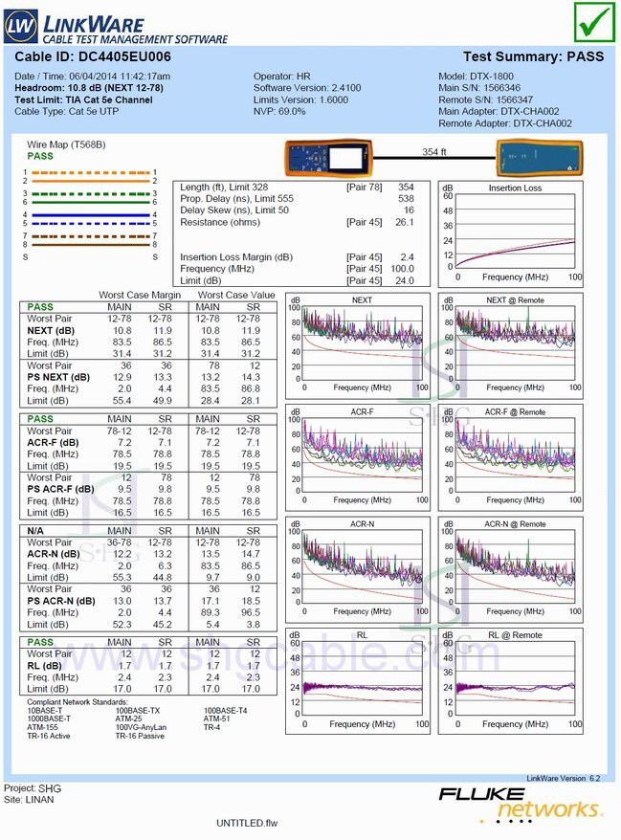The width and height of the screenshot is (621, 840).
Task: Click the 100VG-AnyLan standard entry
Action: tap(141, 727)
